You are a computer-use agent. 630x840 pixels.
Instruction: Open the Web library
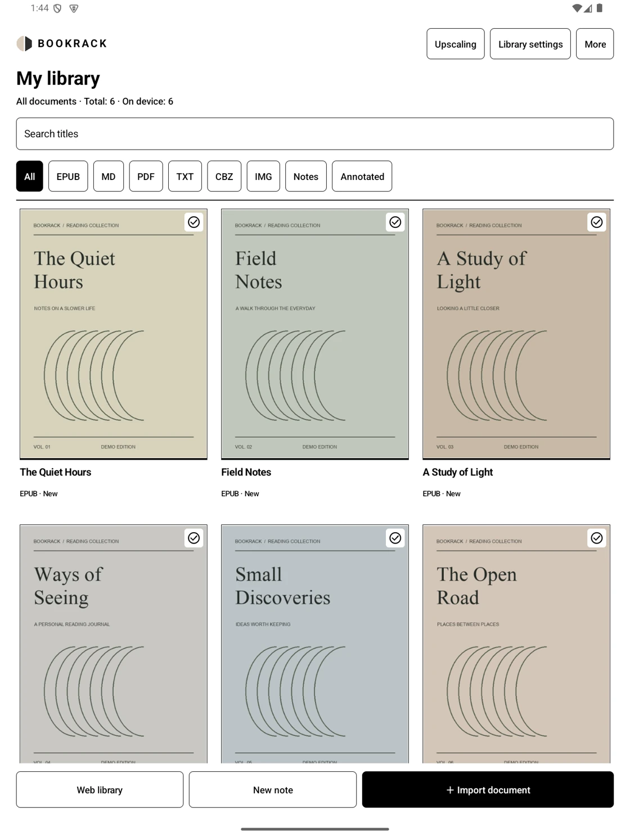click(100, 790)
